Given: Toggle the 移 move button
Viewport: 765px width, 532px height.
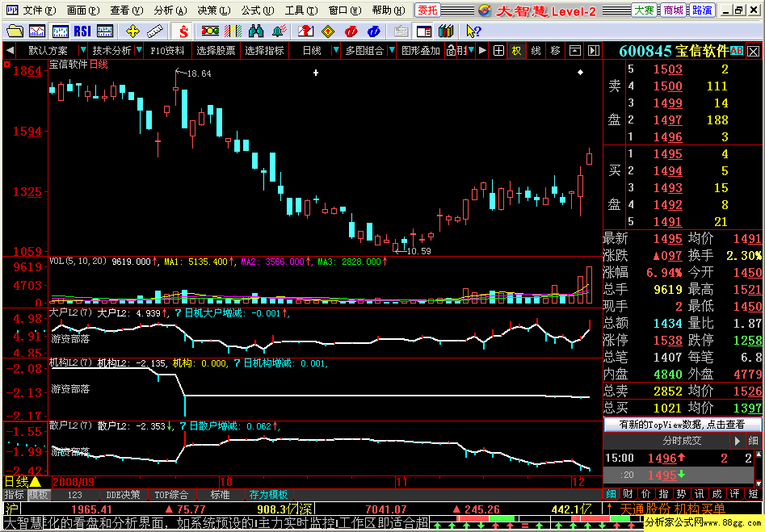Looking at the screenshot, I should coord(555,50).
